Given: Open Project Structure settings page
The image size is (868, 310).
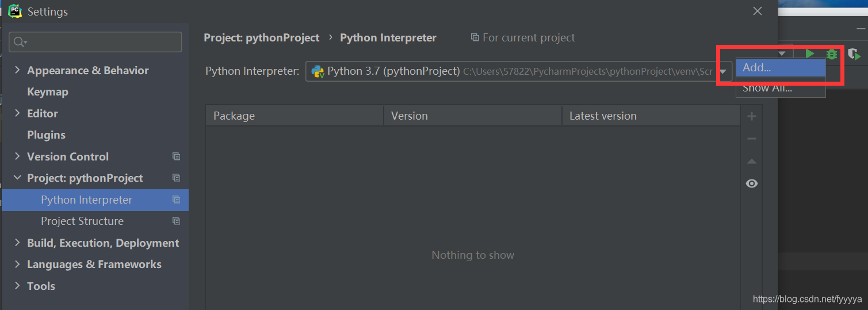Looking at the screenshot, I should coord(82,221).
